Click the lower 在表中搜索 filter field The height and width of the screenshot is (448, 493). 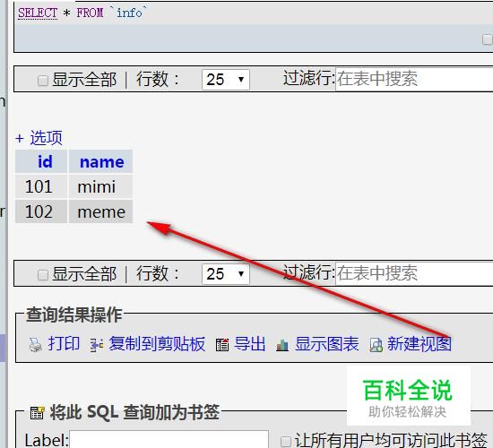[x=414, y=273]
